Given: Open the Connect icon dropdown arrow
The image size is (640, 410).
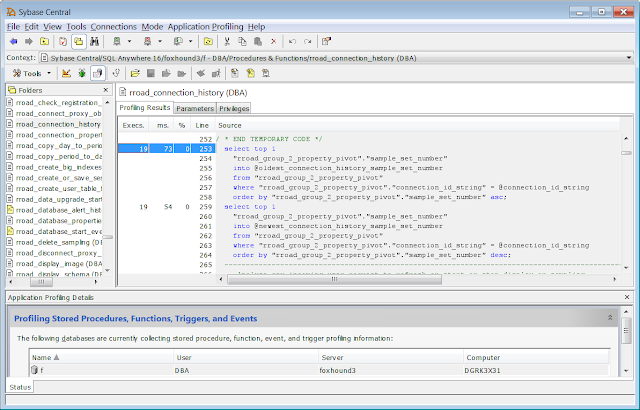Looking at the screenshot, I should tap(129, 41).
